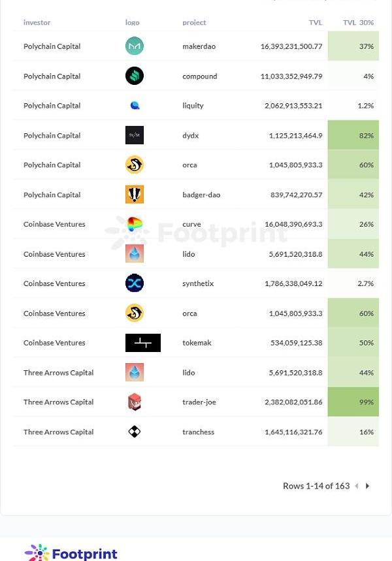Click the Compound logo icon

(135, 76)
